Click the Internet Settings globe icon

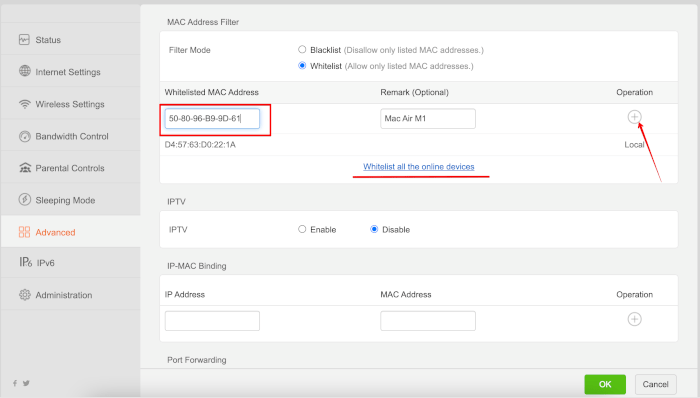tap(25, 71)
